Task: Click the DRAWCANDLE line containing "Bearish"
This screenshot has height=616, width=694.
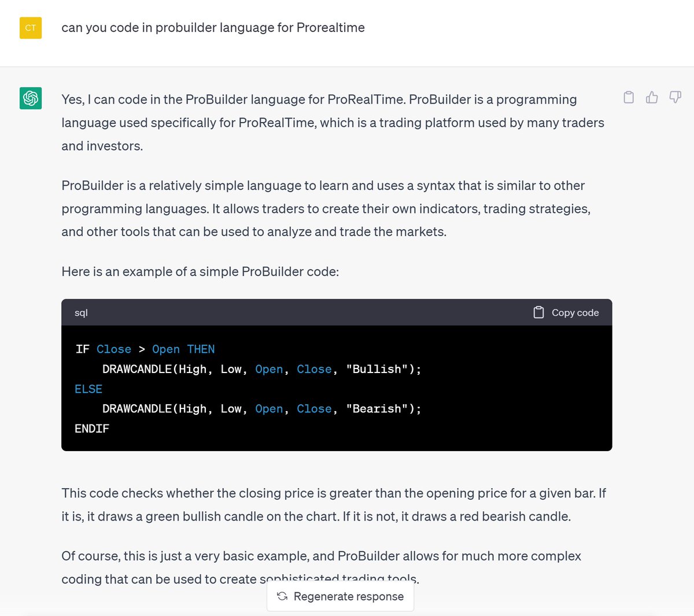Action: tap(262, 409)
